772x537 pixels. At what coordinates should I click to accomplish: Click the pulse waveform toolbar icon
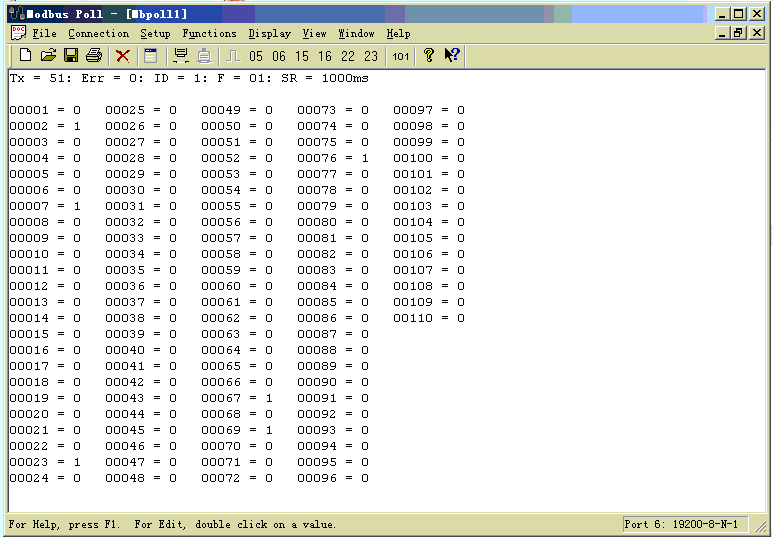232,56
